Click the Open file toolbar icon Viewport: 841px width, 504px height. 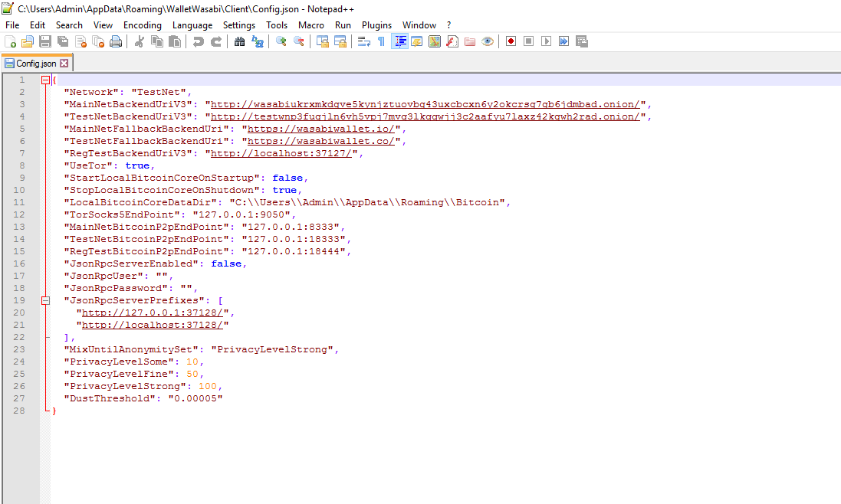[x=28, y=42]
